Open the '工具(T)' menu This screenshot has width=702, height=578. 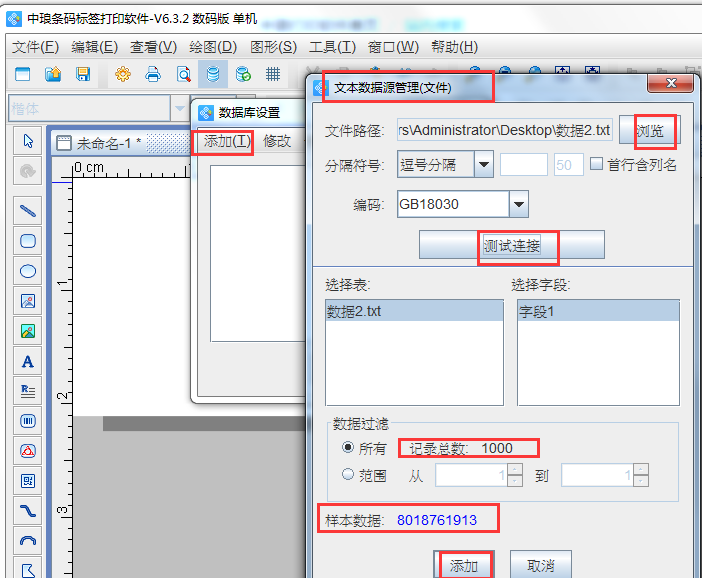(x=332, y=47)
